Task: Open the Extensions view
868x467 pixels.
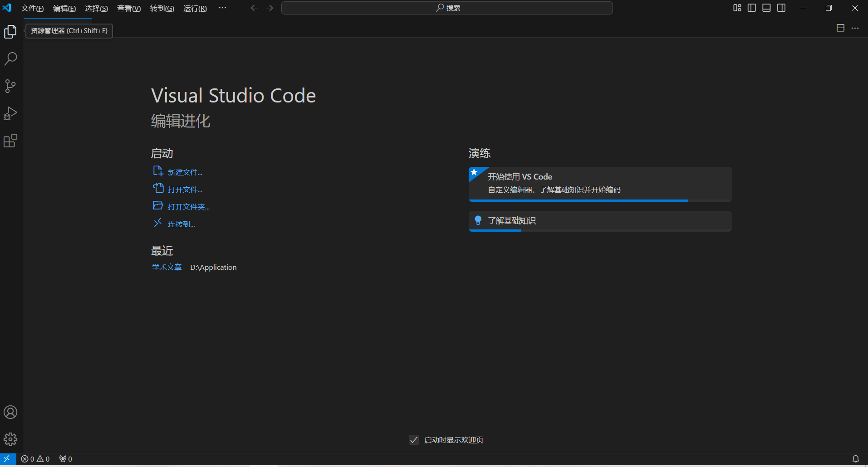Action: point(10,141)
